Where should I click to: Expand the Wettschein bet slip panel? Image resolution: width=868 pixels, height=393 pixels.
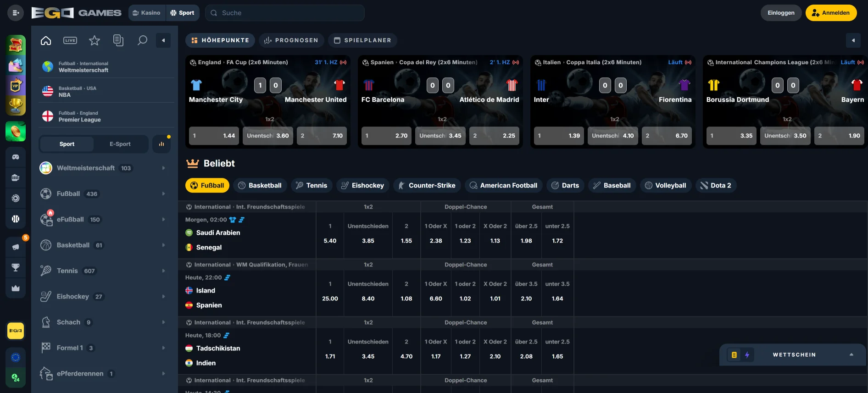pos(851,355)
